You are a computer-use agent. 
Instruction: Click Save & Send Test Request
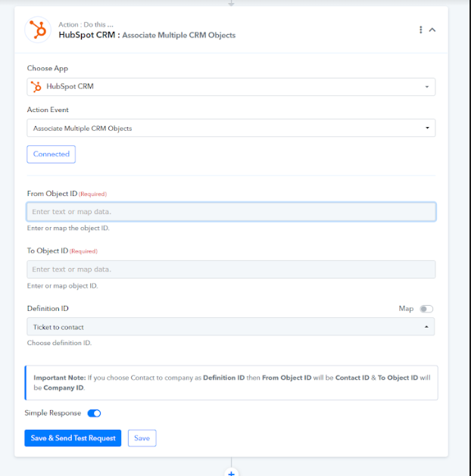coord(73,438)
